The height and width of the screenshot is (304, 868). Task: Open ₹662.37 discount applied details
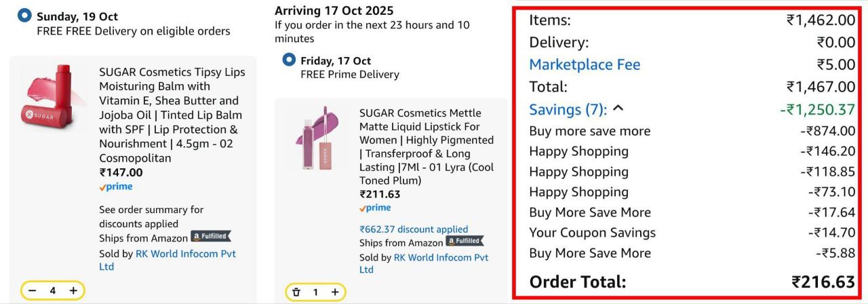[414, 229]
